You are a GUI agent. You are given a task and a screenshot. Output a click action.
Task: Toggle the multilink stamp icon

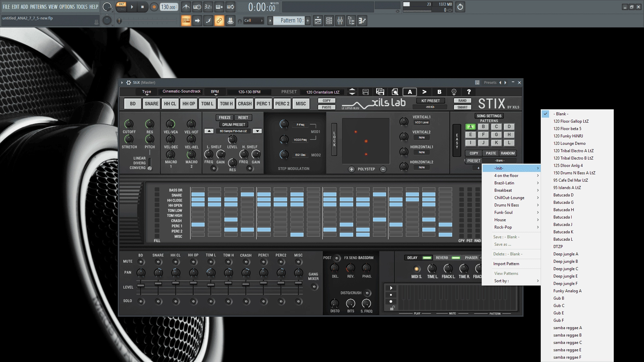coord(230,21)
